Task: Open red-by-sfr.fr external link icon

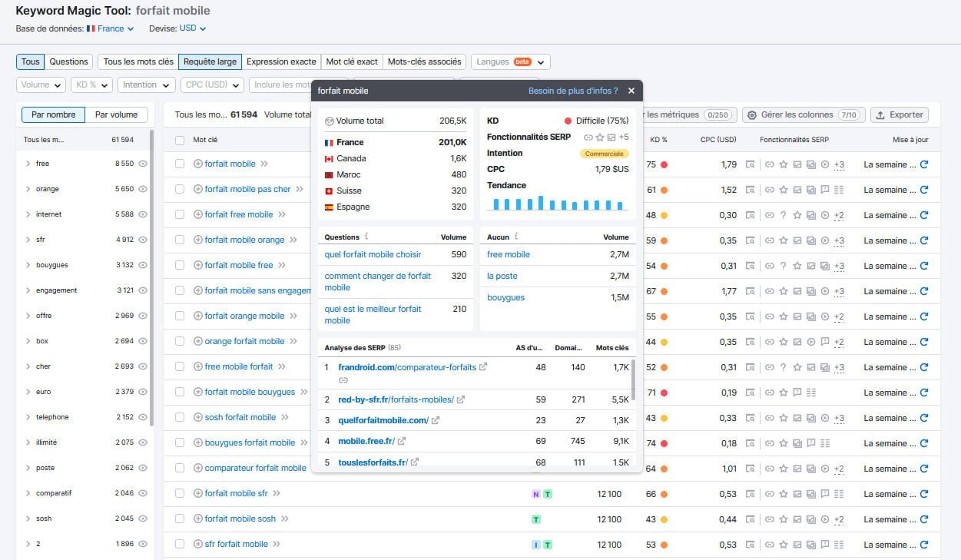Action: pos(461,399)
